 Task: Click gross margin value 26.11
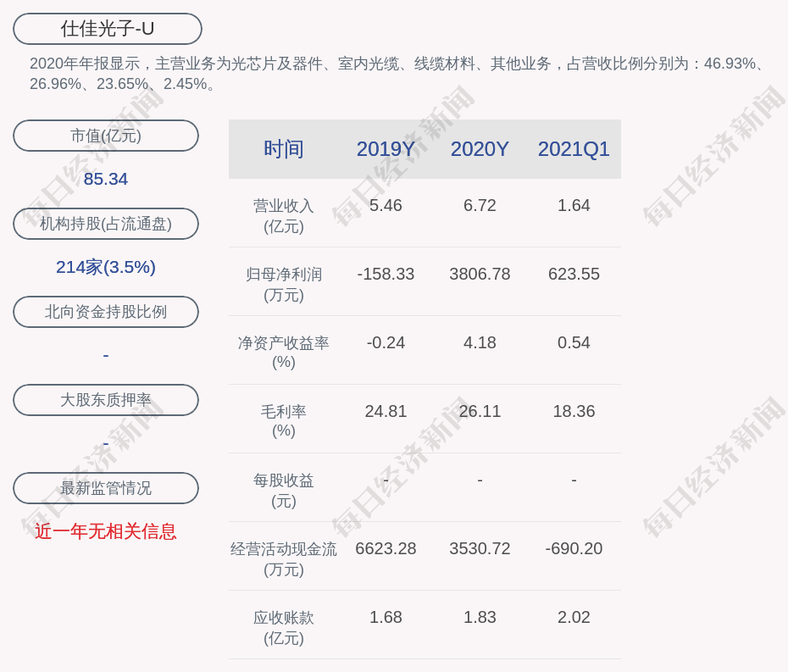coord(480,411)
